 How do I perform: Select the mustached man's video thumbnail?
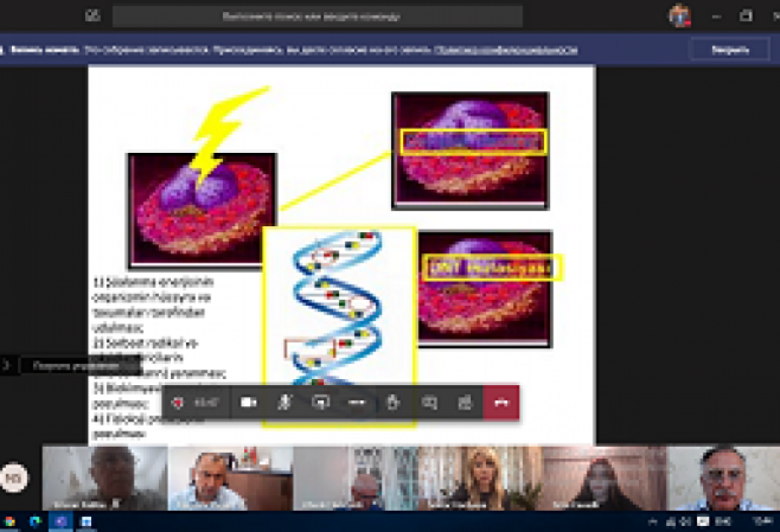click(x=723, y=478)
